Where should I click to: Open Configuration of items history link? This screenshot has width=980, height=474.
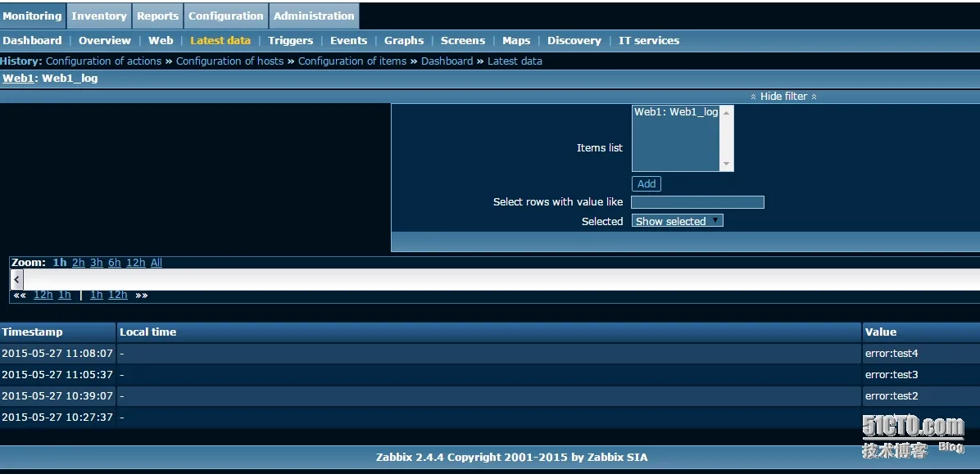tap(352, 61)
